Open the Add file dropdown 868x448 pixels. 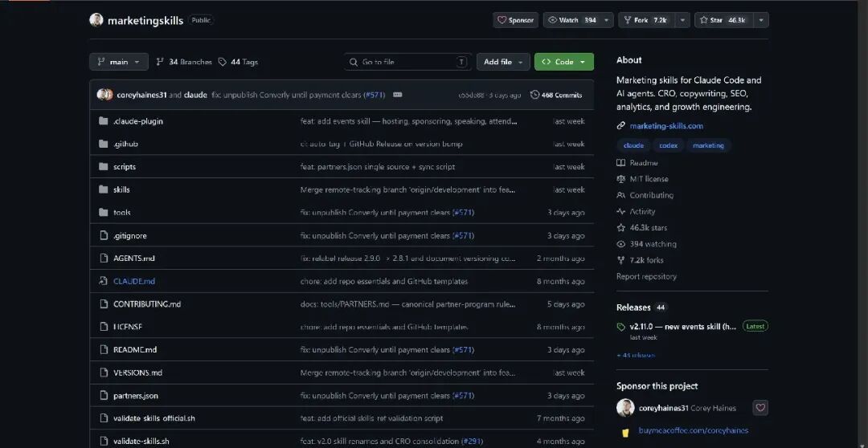click(x=503, y=62)
